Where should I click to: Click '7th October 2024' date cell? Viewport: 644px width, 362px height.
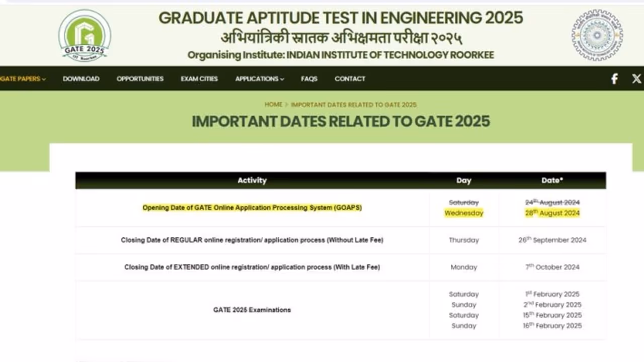[x=552, y=267]
